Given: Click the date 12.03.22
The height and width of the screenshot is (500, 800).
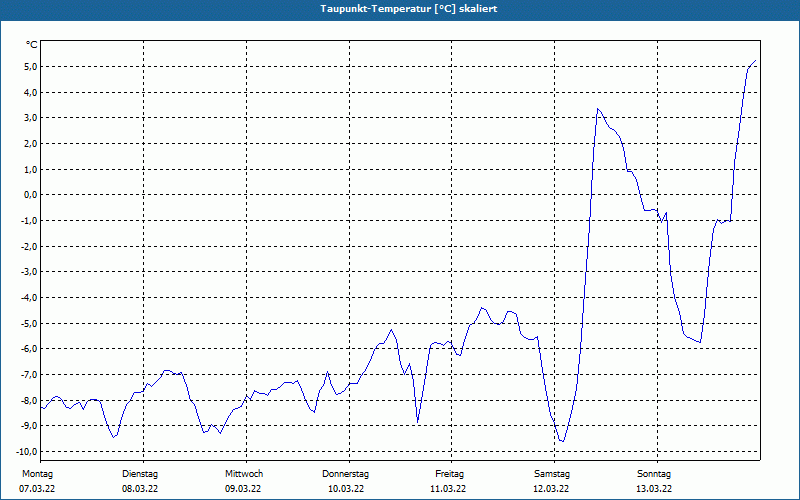Looking at the screenshot, I should point(551,489).
